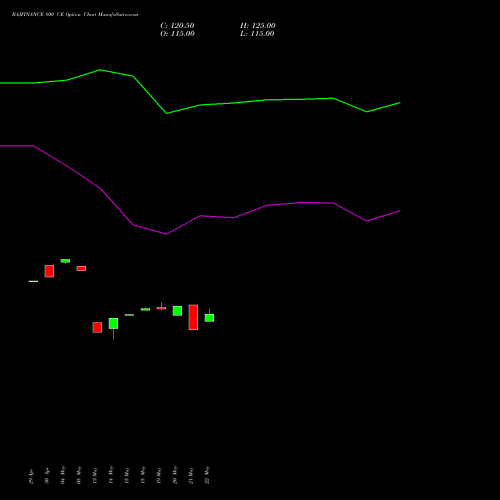Click the low value L: 115.00
This screenshot has width=500, height=500.
(x=257, y=34)
